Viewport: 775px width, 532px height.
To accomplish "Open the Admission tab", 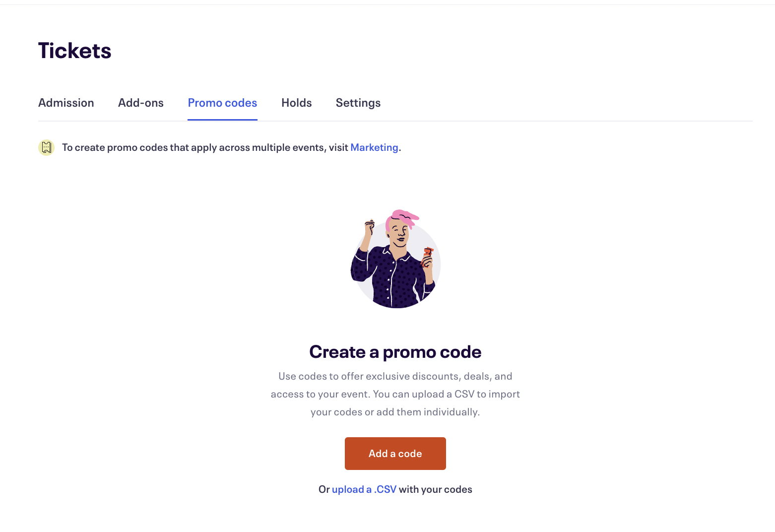I will point(66,103).
